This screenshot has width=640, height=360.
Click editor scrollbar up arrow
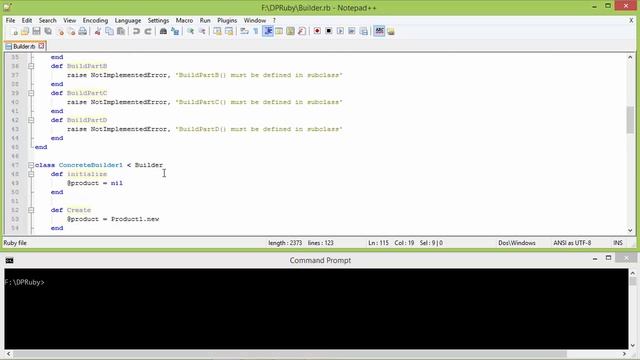tap(630, 58)
